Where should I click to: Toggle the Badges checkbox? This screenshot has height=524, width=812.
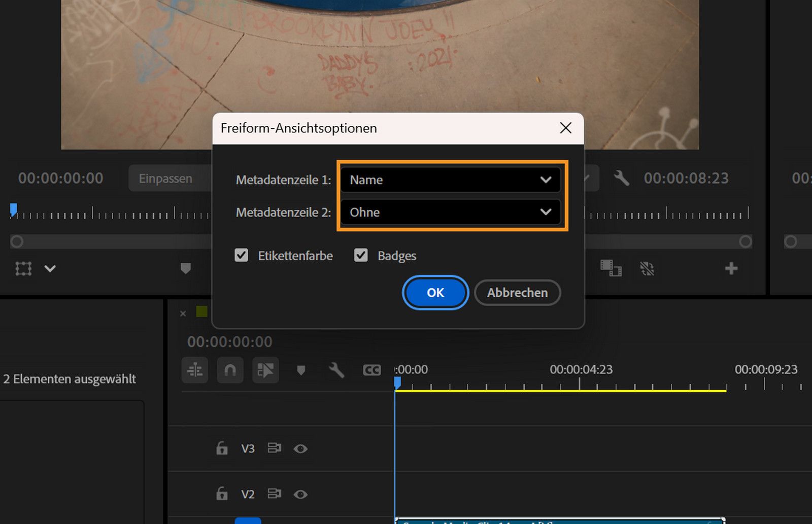point(361,255)
